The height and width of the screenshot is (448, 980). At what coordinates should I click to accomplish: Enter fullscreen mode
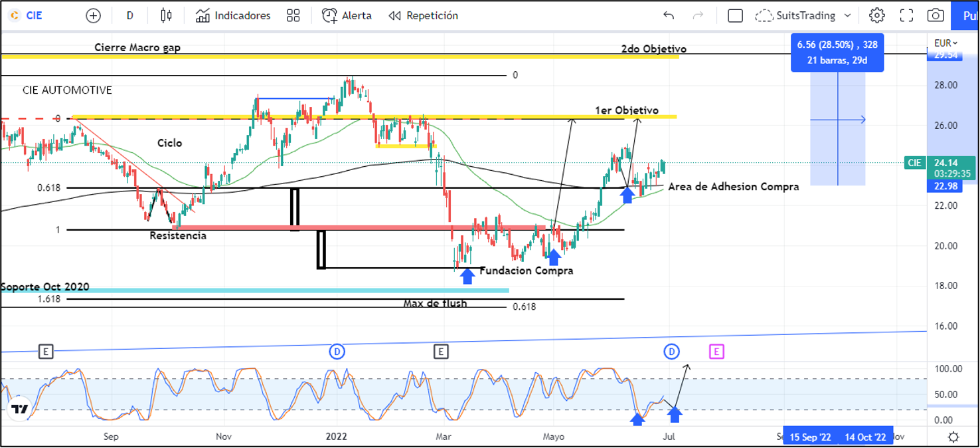click(906, 15)
